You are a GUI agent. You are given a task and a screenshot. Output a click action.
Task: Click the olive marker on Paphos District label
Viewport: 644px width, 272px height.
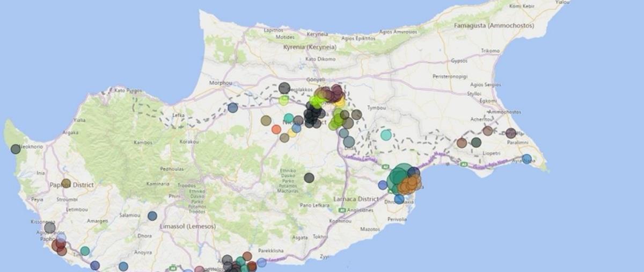click(x=66, y=183)
